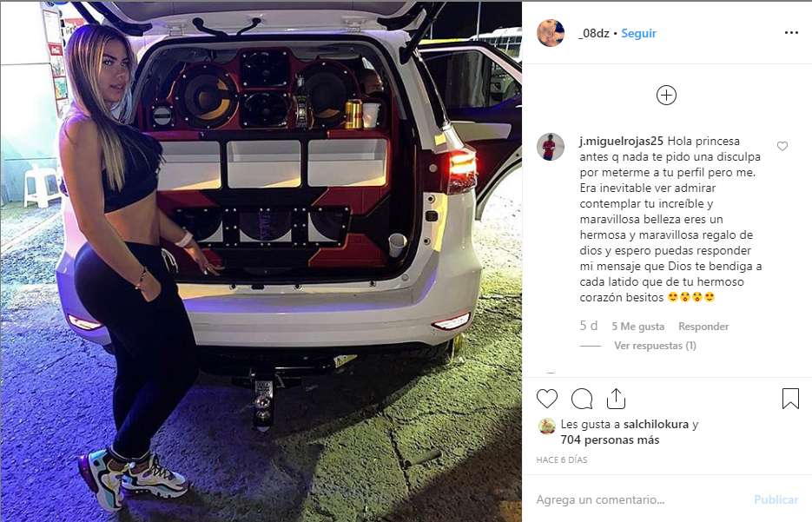Open _08dz profile avatar
This screenshot has height=522, width=812.
(551, 33)
